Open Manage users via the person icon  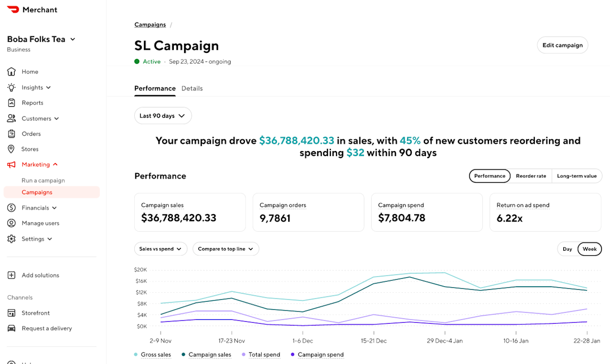(12, 223)
